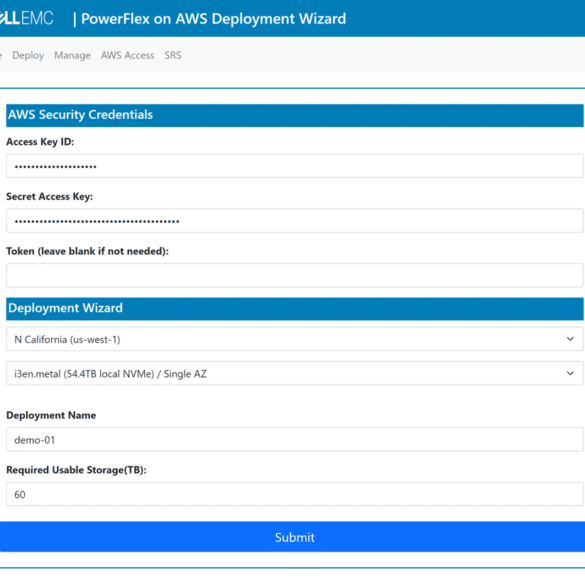Screen dimensions: 585x585
Task: Open the Manage menu item
Action: (72, 55)
